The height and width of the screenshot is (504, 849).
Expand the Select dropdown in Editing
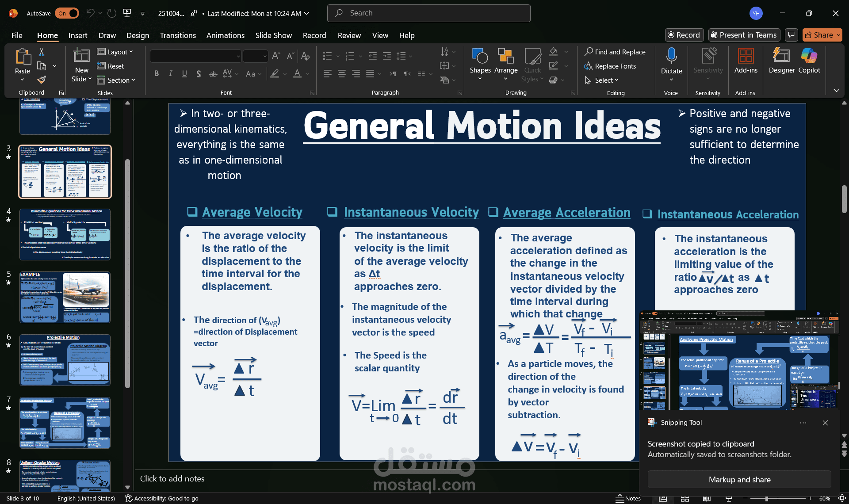(x=601, y=80)
